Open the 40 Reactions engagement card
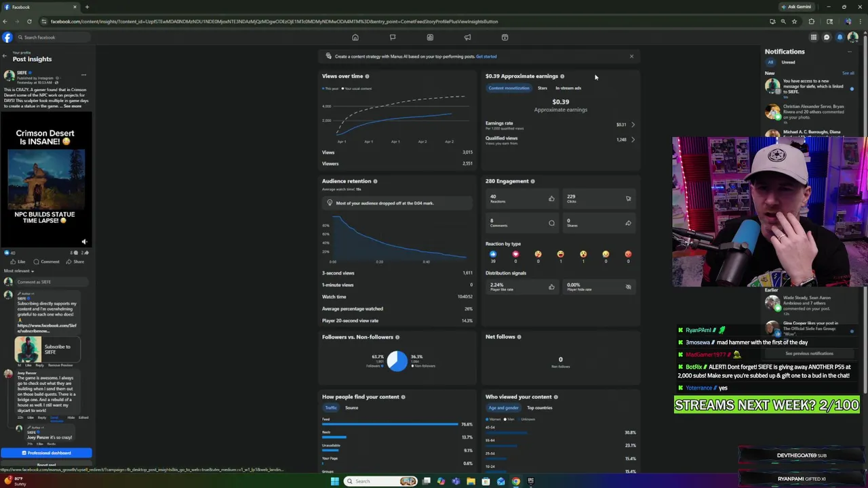The width and height of the screenshot is (868, 488). pos(522,198)
